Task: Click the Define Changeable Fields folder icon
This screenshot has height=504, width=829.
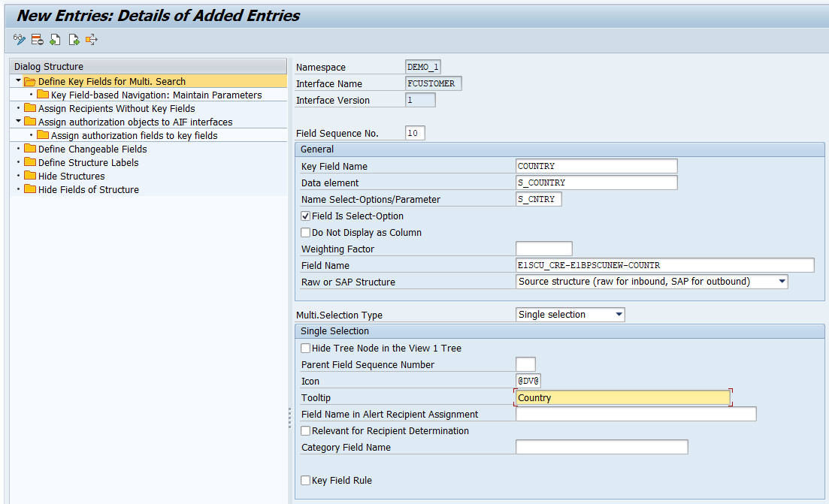Action: (x=30, y=149)
